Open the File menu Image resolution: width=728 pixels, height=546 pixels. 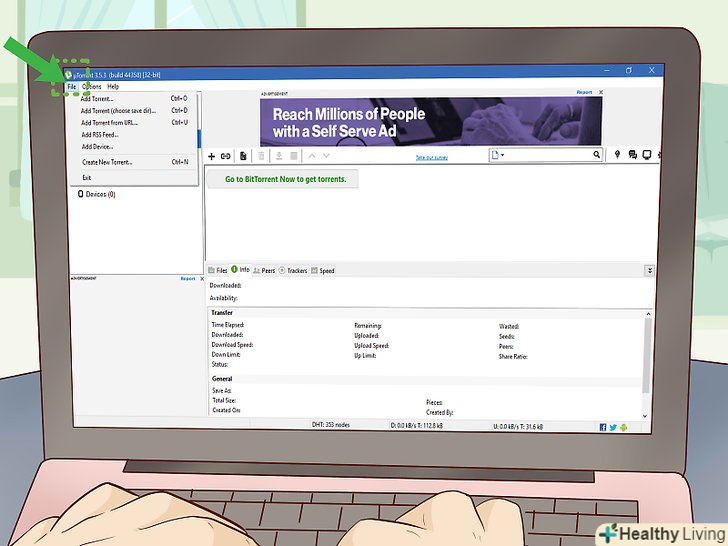coord(72,87)
